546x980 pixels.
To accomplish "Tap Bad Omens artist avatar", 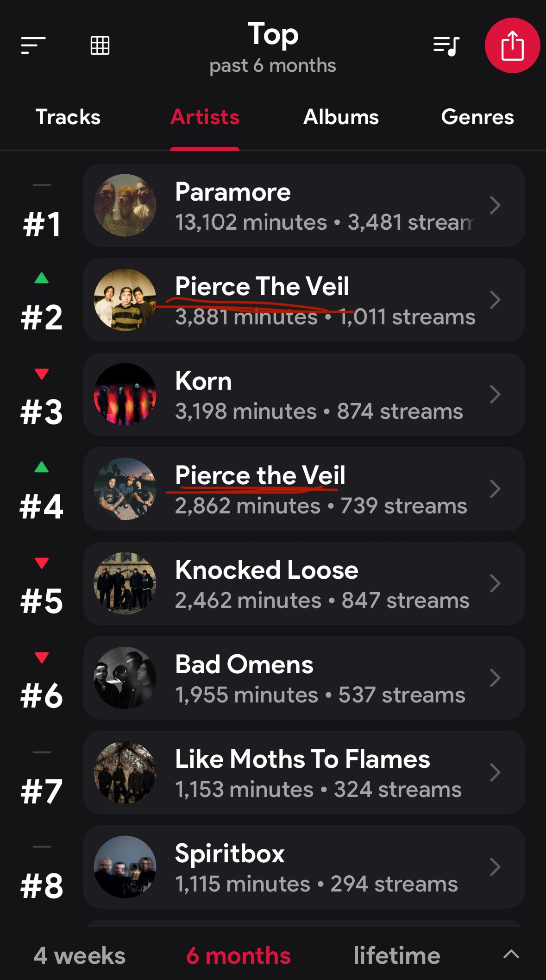I will [125, 678].
